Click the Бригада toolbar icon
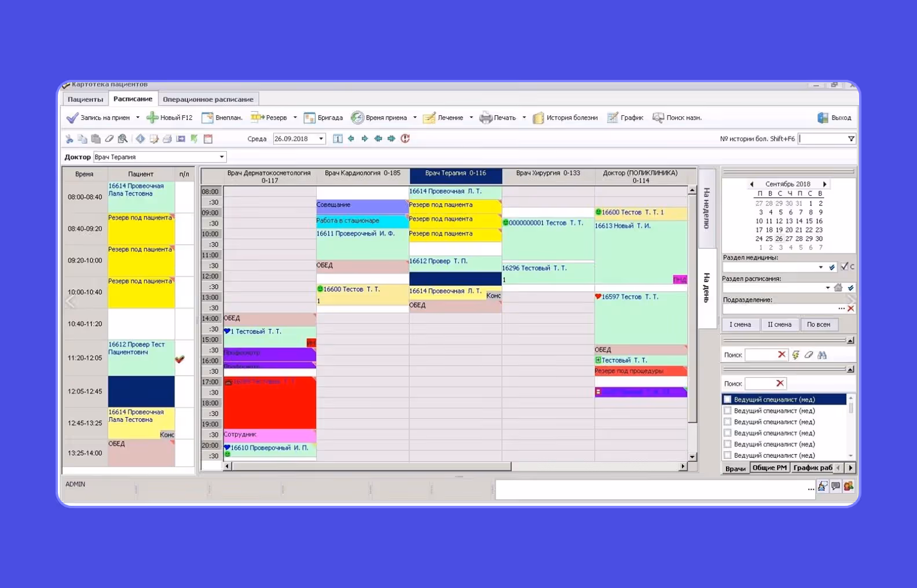Screen dimensions: 917x588 [310, 117]
